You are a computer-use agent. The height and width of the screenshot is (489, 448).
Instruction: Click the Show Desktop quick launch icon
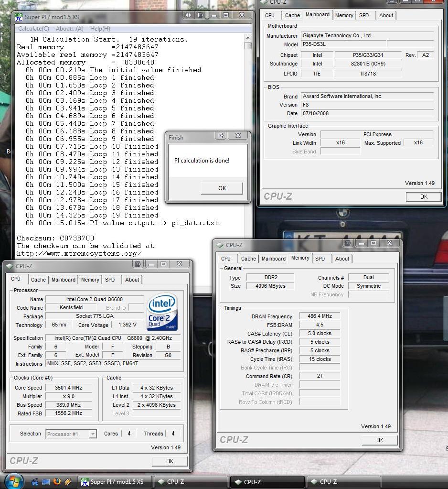(x=46, y=482)
